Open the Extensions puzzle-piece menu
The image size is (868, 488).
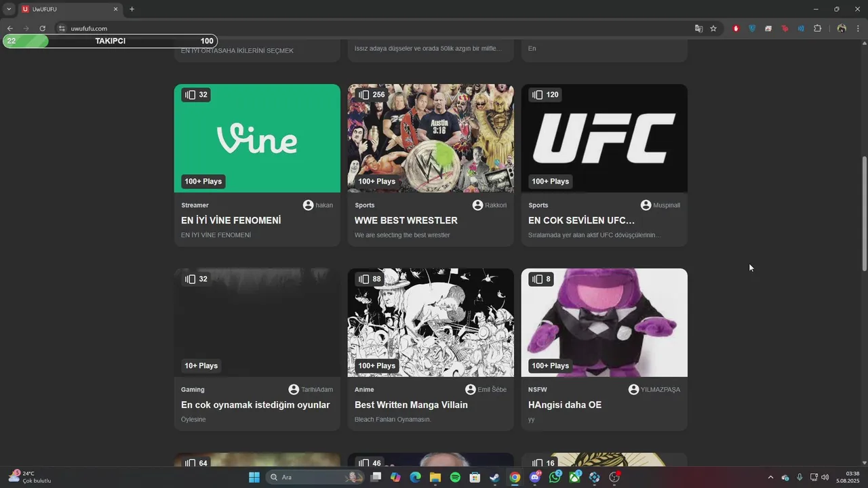tap(817, 28)
